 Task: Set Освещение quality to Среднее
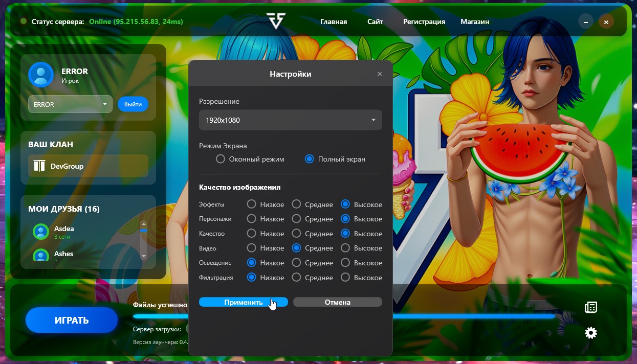click(x=296, y=263)
